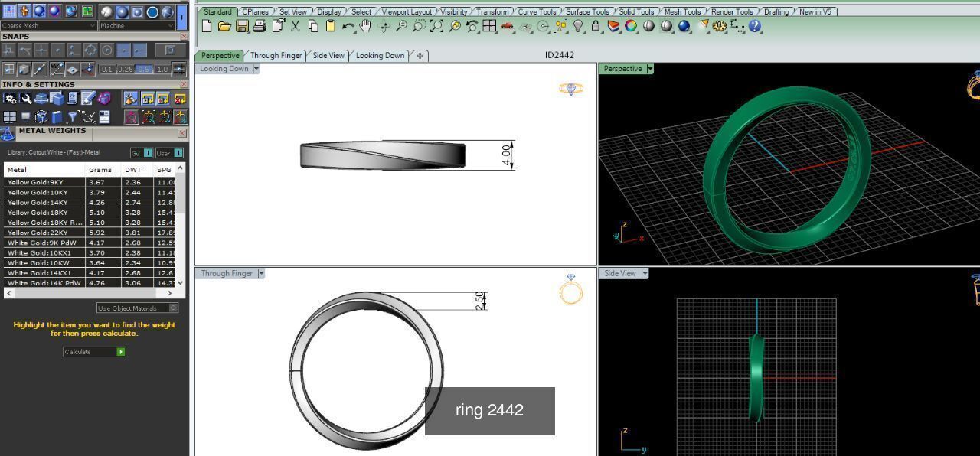Viewport: 980px width, 456px height.
Task: Switch to the Side View viewport tab
Action: pos(328,55)
